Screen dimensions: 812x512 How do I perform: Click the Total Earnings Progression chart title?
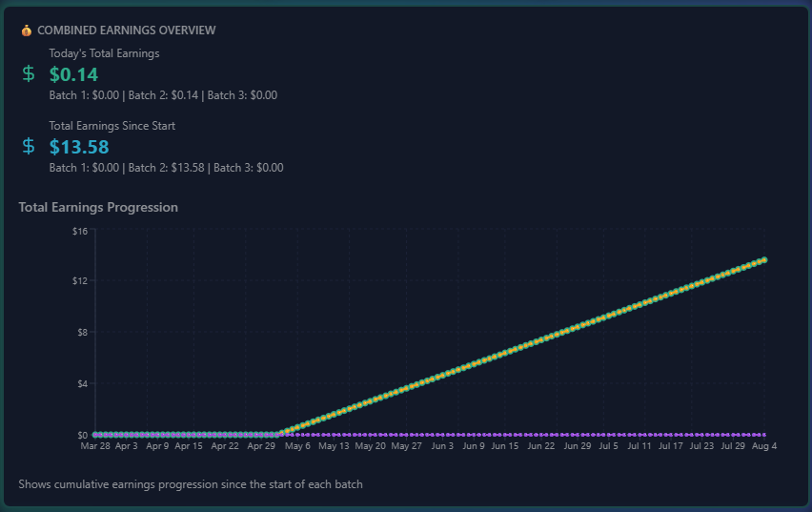click(x=98, y=207)
